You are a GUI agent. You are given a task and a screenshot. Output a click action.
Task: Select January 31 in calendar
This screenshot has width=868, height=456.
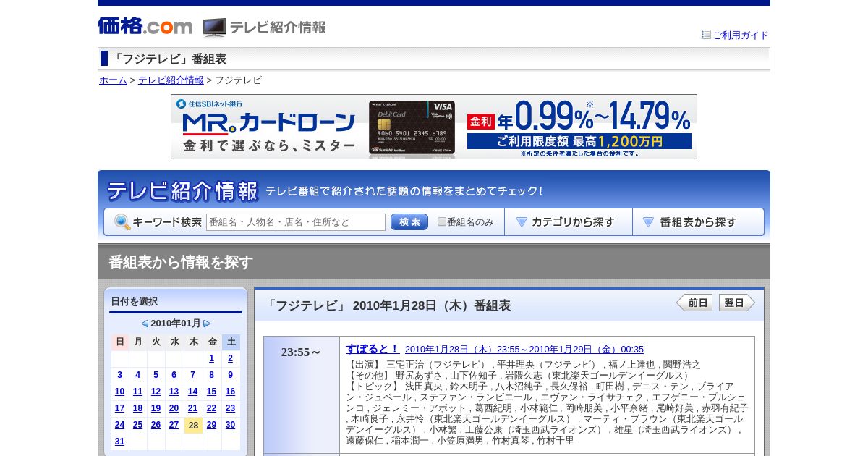click(x=119, y=442)
